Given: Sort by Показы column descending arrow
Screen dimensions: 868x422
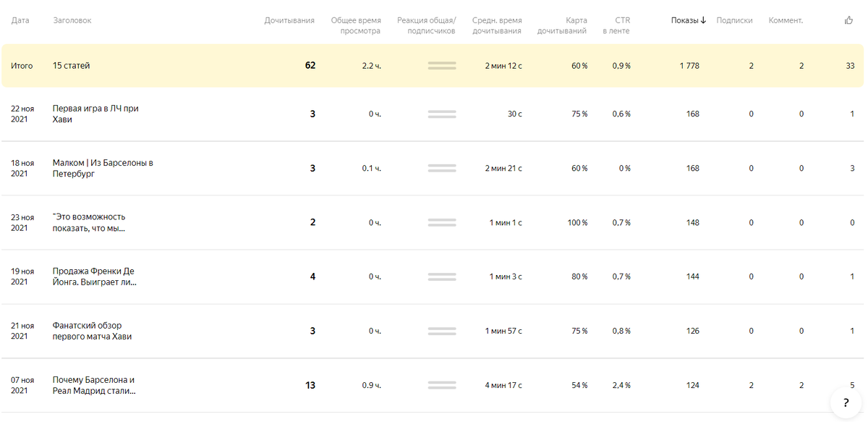Looking at the screenshot, I should point(703,20).
